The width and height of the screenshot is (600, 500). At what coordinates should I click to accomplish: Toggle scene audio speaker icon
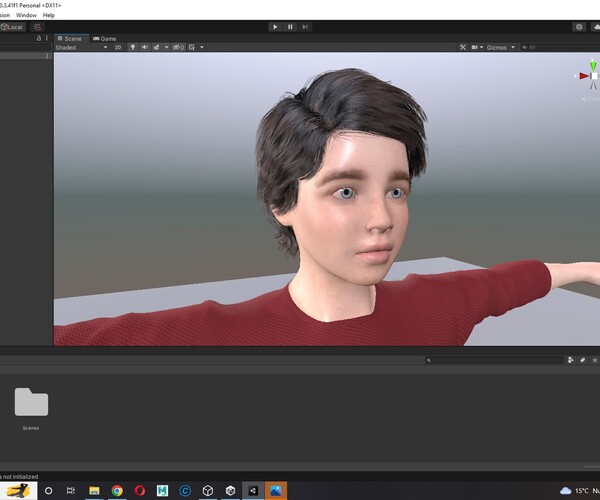pyautogui.click(x=145, y=47)
